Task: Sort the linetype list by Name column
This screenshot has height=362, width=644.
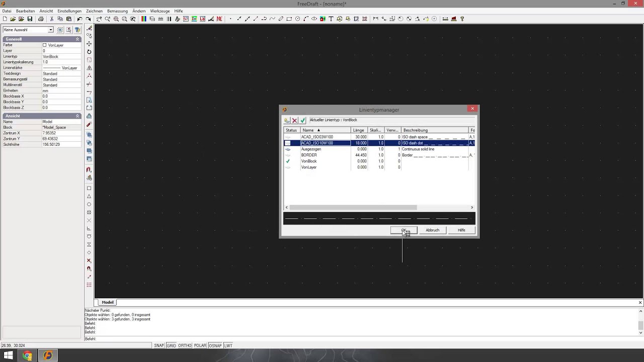Action: 326,130
